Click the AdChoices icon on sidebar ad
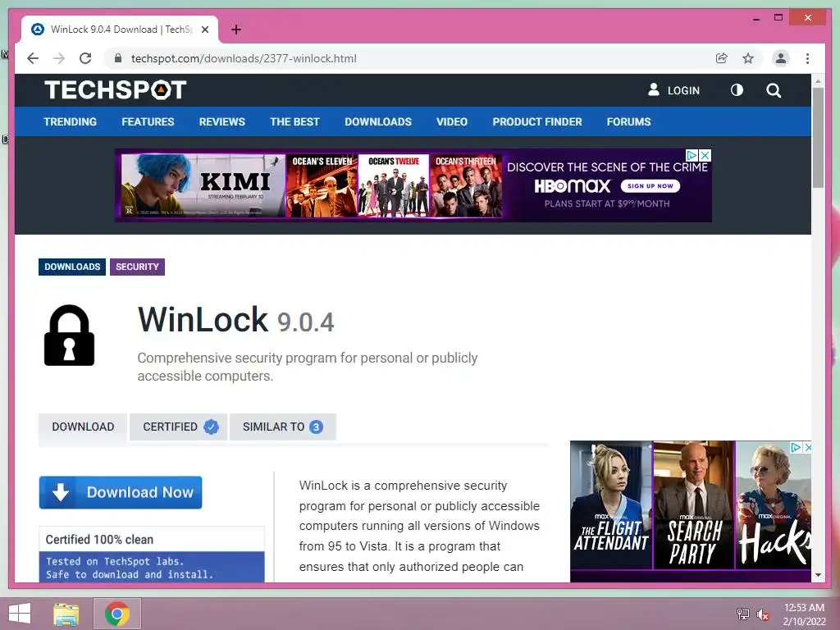The image size is (840, 630). coord(796,447)
